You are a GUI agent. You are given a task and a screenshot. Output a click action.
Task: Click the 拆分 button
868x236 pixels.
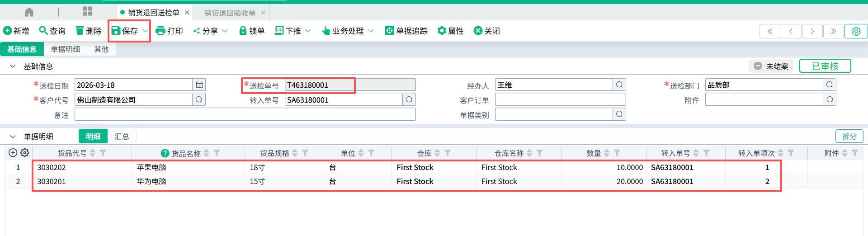pyautogui.click(x=849, y=137)
